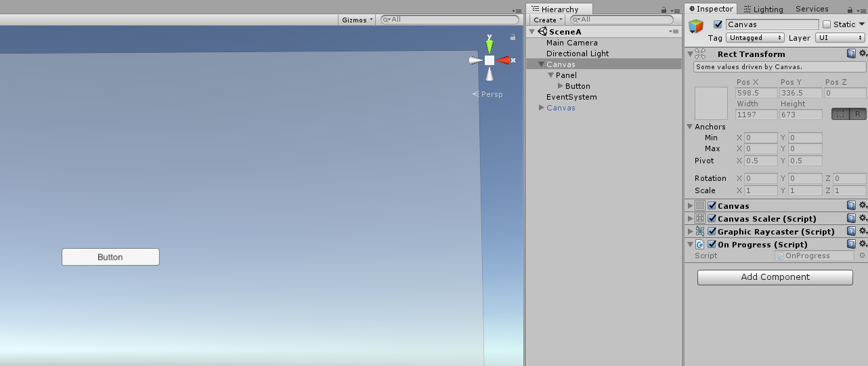Viewport: 868px width, 366px height.
Task: Open Canvas component gear menu
Action: tap(863, 205)
